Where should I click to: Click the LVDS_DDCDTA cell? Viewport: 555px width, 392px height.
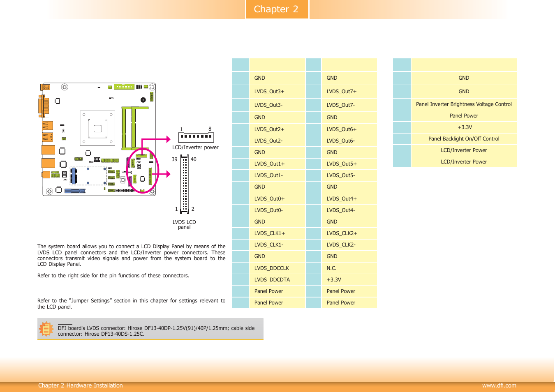[277, 280]
